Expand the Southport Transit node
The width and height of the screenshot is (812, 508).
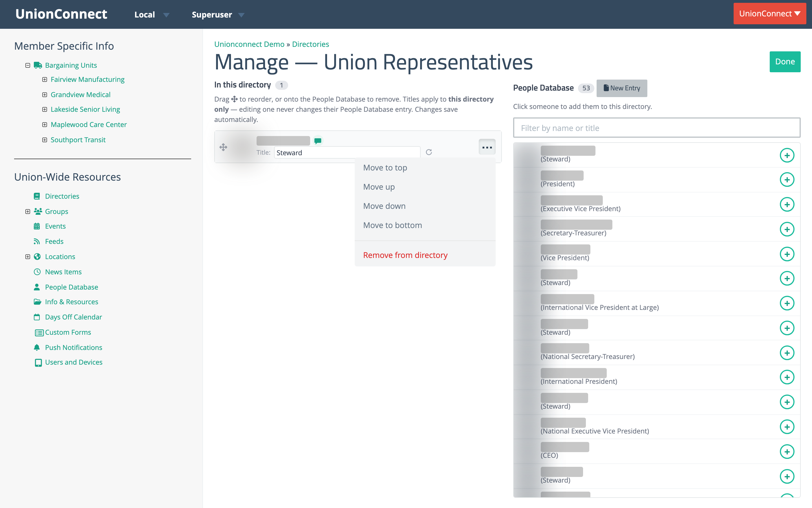pos(44,140)
